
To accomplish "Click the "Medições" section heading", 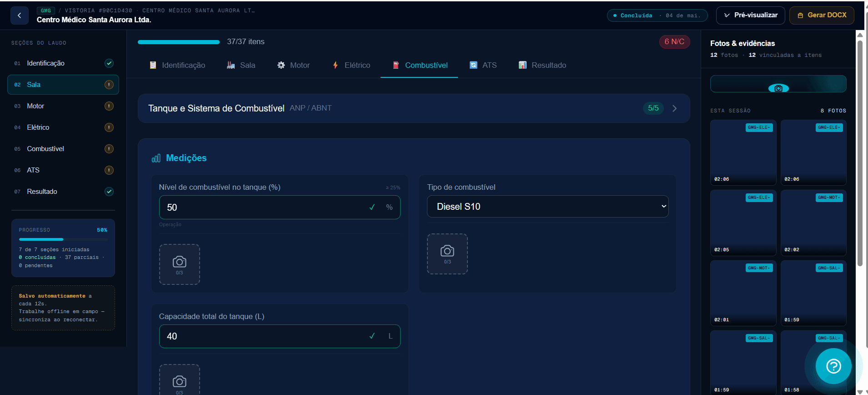I will coord(186,158).
